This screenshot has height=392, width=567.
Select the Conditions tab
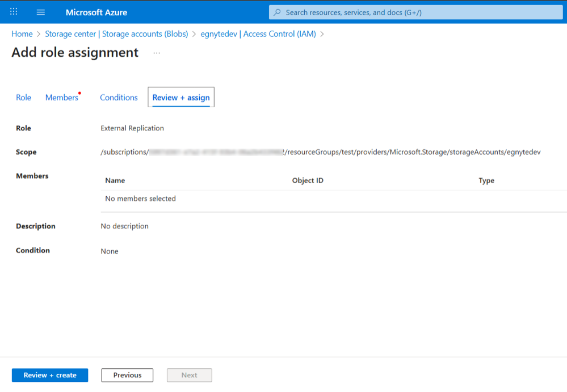pyautogui.click(x=118, y=97)
